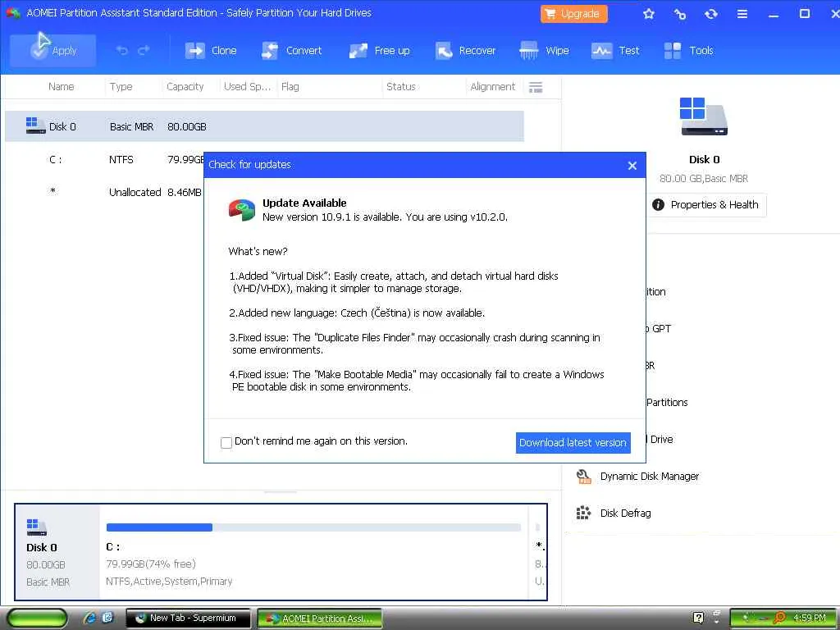Click the Dynamic Disk Manager icon

point(583,477)
